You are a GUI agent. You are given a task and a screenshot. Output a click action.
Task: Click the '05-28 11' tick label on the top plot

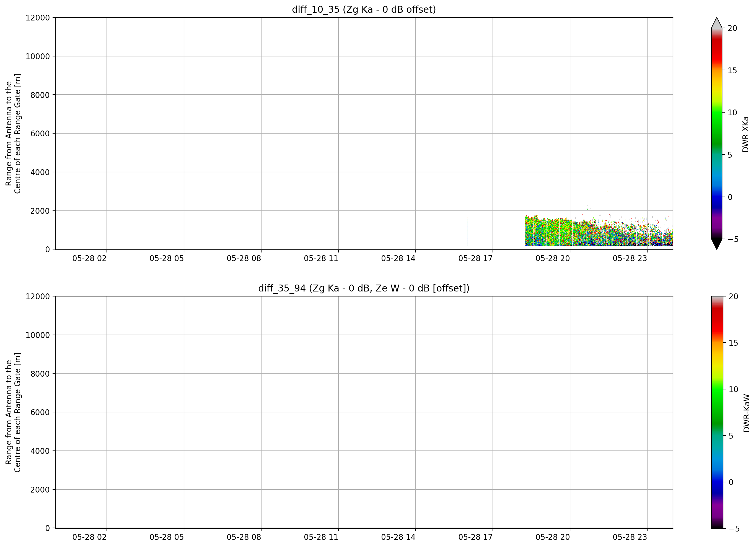[x=321, y=259]
